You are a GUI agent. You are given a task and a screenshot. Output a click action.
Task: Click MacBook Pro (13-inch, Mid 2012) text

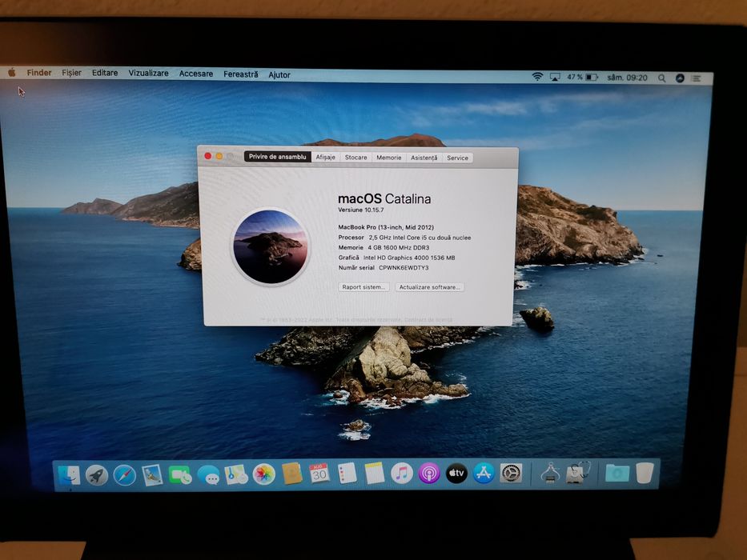pyautogui.click(x=386, y=227)
